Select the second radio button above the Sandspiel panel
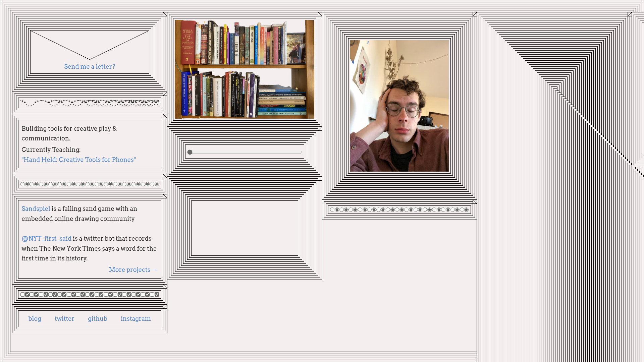The width and height of the screenshot is (644, 362). 27,184
